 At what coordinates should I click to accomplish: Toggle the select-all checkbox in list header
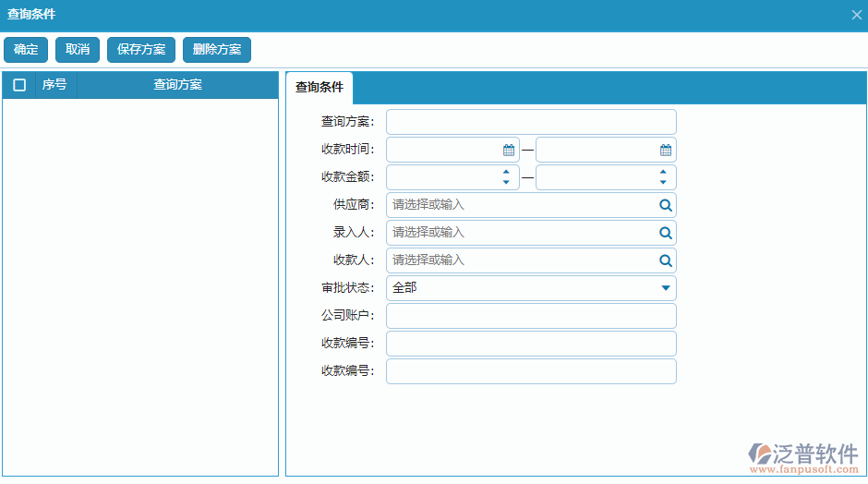[19, 85]
